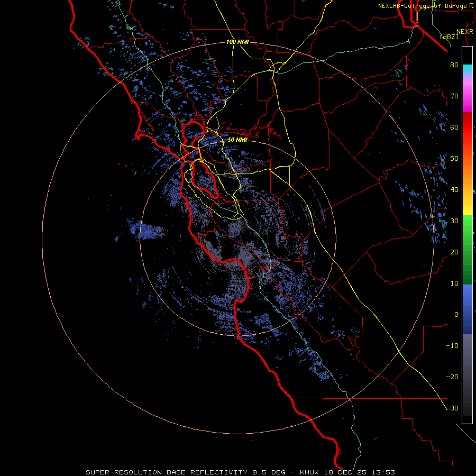Click the -30 dBZ scale label
This screenshot has height=476, width=476.
pos(452,408)
